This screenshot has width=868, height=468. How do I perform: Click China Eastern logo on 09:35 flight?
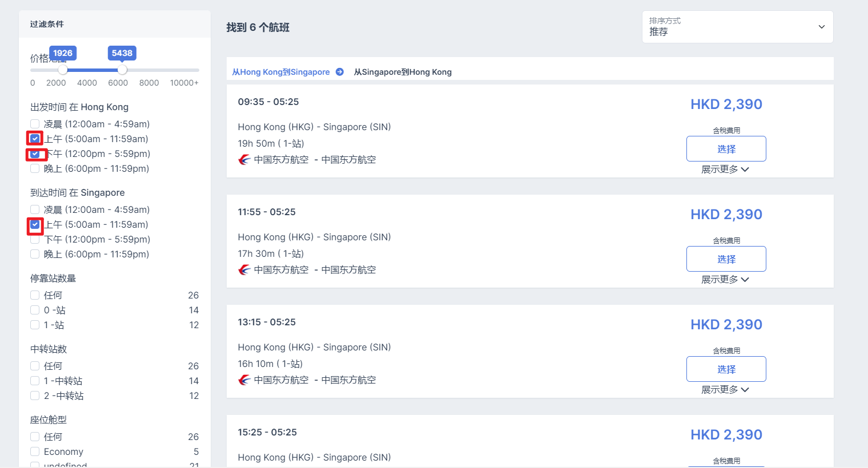[244, 160]
